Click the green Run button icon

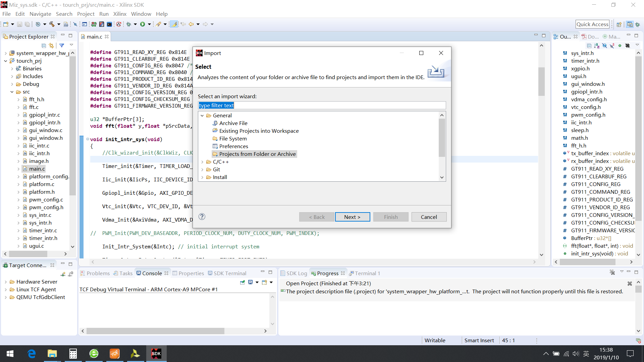143,24
